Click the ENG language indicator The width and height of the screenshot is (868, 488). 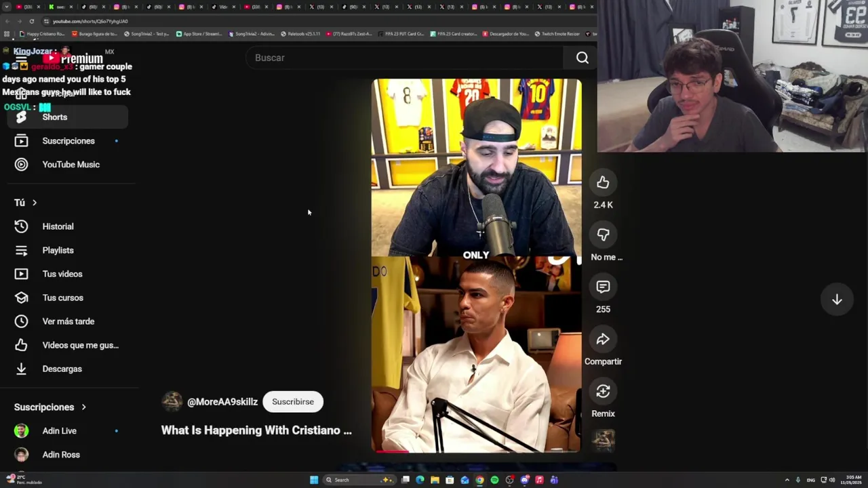(x=810, y=480)
